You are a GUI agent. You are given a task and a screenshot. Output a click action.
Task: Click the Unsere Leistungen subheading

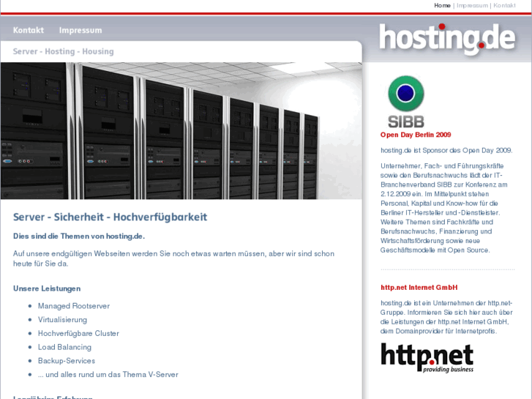click(47, 288)
